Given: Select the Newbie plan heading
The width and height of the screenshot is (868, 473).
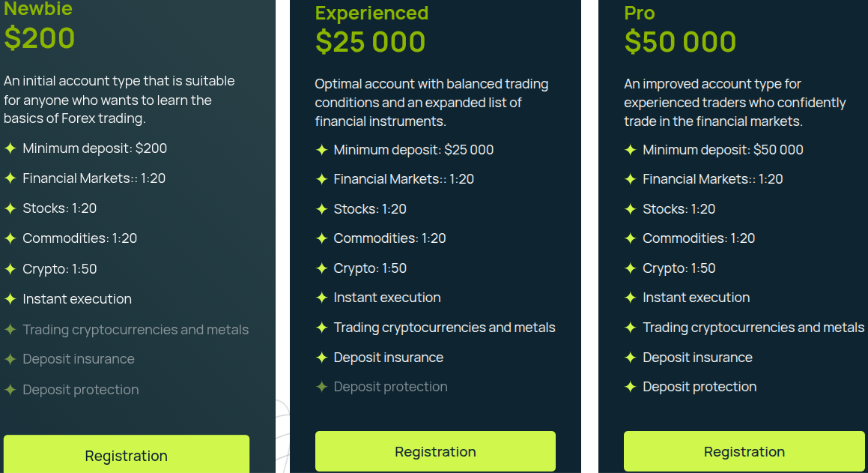Looking at the screenshot, I should coord(38,8).
